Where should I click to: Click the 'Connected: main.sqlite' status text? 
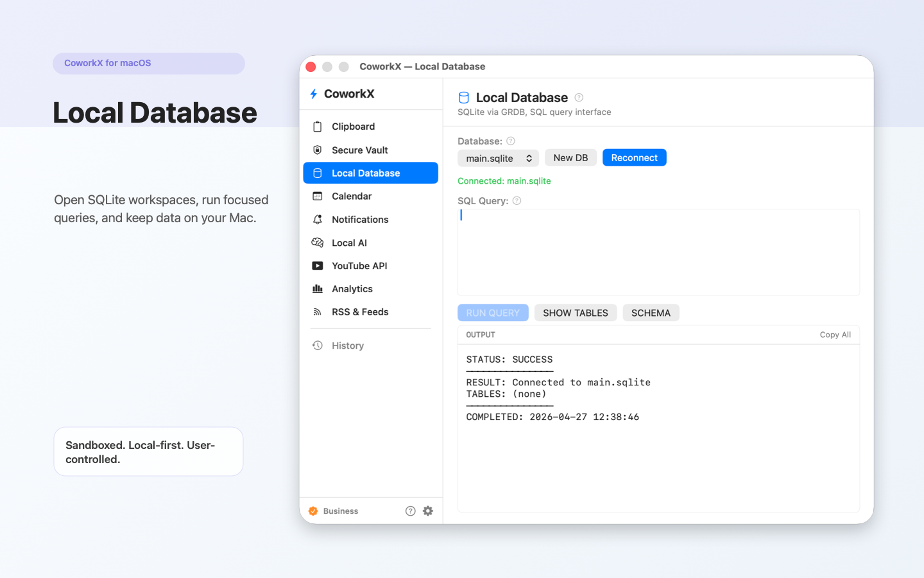point(504,181)
